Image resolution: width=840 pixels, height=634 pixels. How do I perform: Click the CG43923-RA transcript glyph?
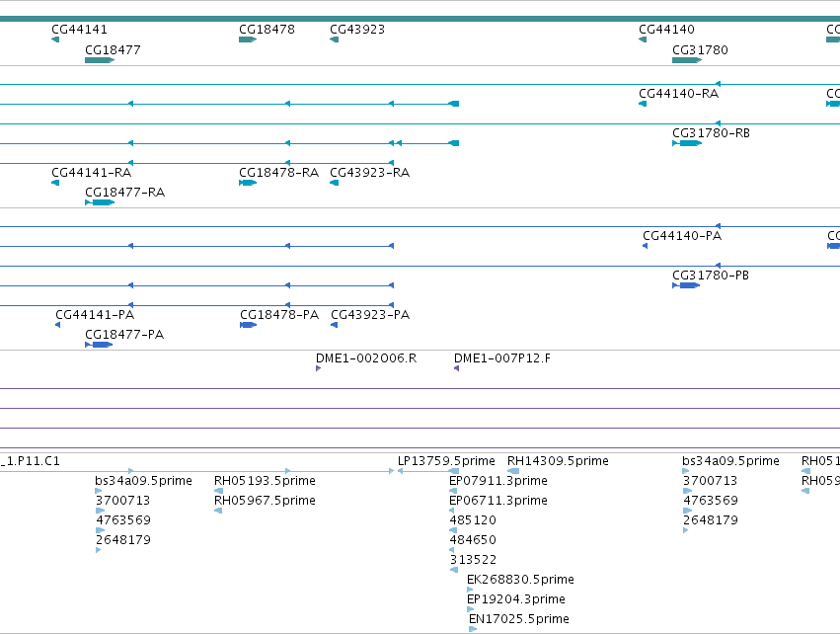pos(335,183)
